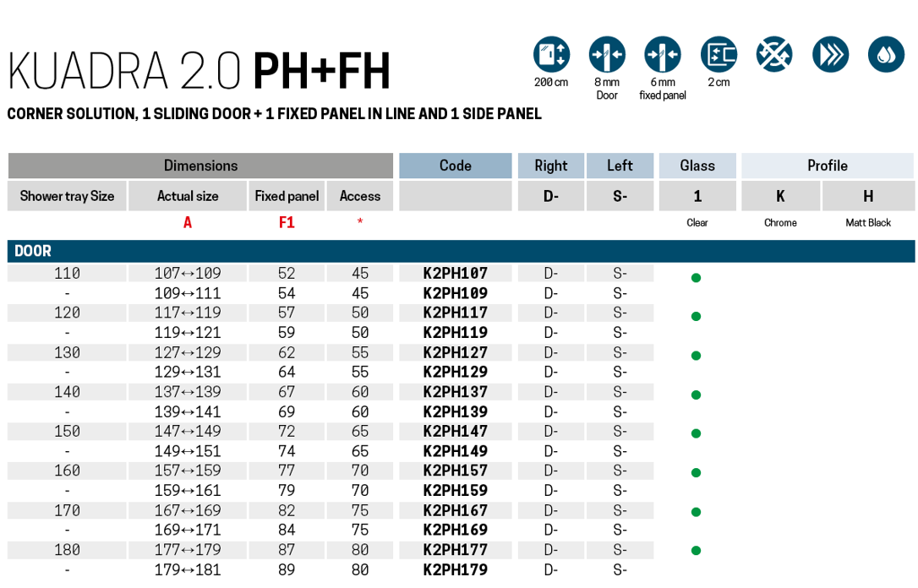Click the Dimensions column header
This screenshot has width=918, height=588.
coord(200,166)
